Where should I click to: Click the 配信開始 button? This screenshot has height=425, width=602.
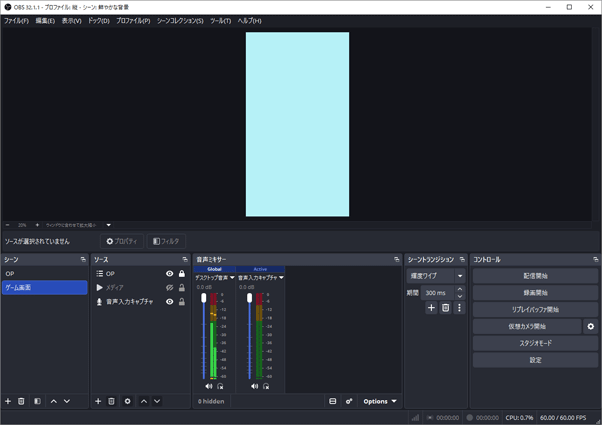click(535, 275)
